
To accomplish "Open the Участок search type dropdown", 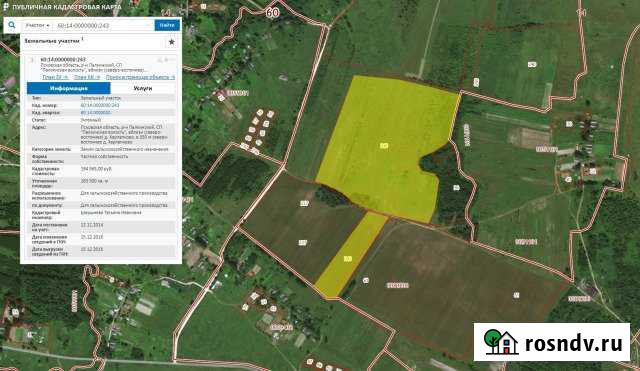I will pos(37,25).
